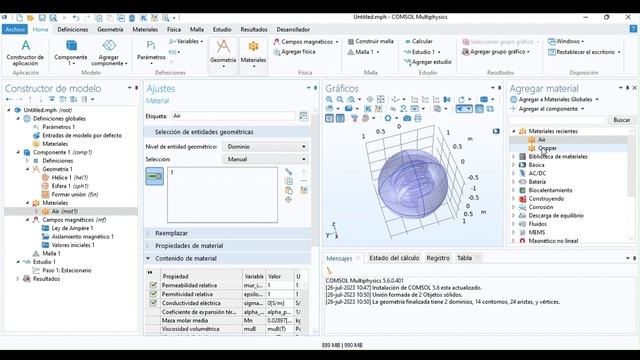Uncheck the Permitividad relativa checkbox
Viewport: 640px width, 360px height.
coord(153,294)
